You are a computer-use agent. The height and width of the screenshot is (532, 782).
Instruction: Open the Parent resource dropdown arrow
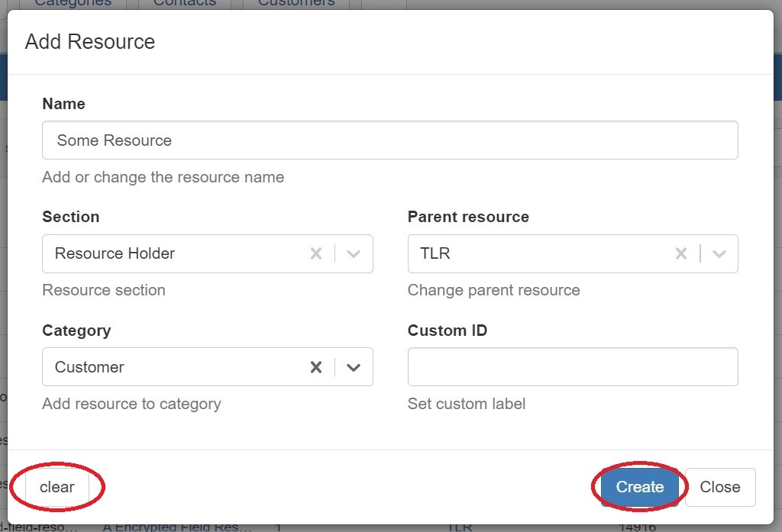pyautogui.click(x=719, y=253)
